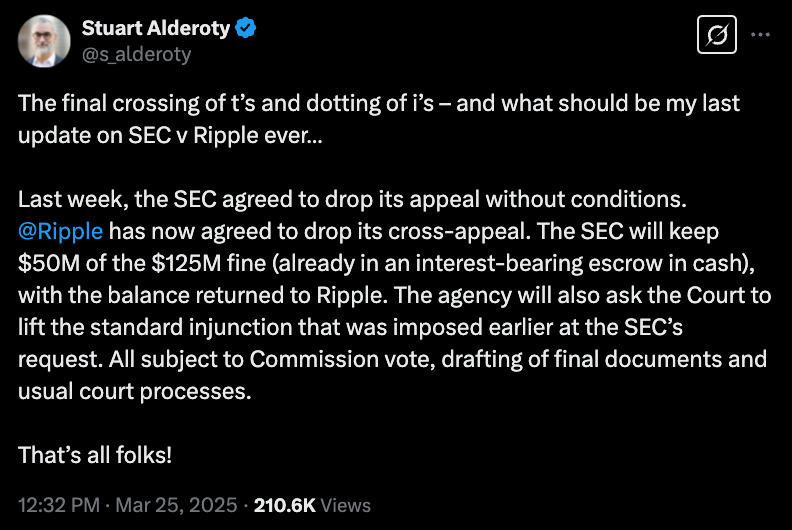
Task: Open Stuart Alderoty's profile avatar
Action: pyautogui.click(x=42, y=41)
